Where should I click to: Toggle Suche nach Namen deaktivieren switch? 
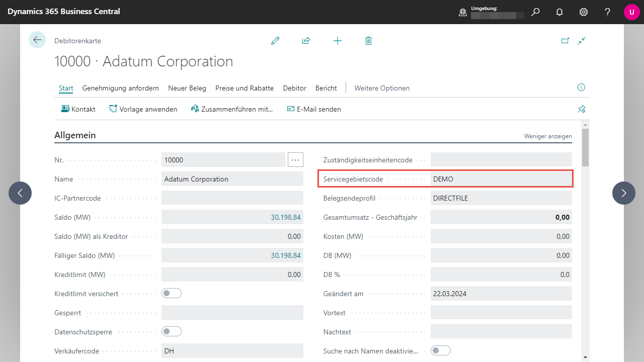coord(441,350)
